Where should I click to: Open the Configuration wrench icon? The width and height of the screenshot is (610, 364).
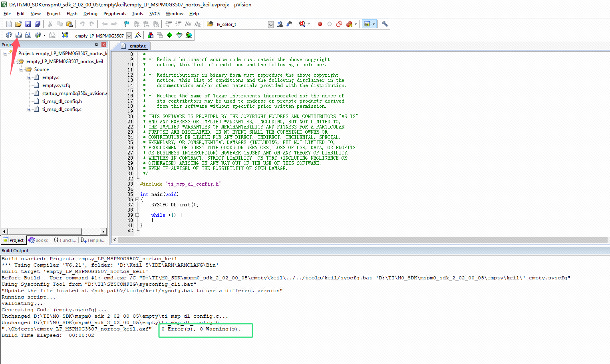tap(385, 24)
